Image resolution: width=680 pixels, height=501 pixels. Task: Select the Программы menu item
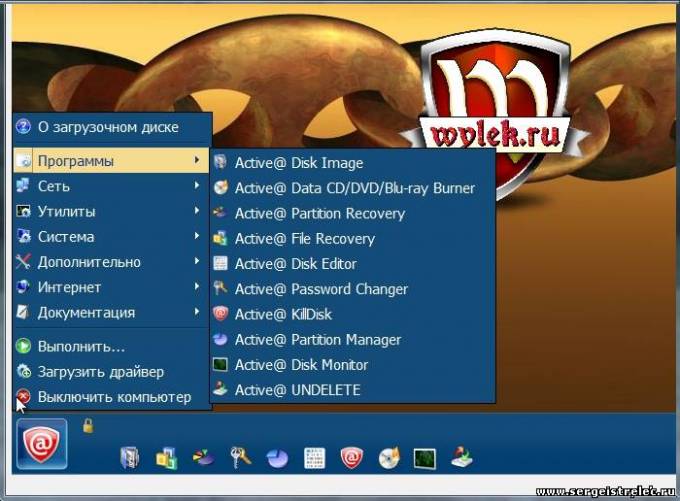click(111, 160)
